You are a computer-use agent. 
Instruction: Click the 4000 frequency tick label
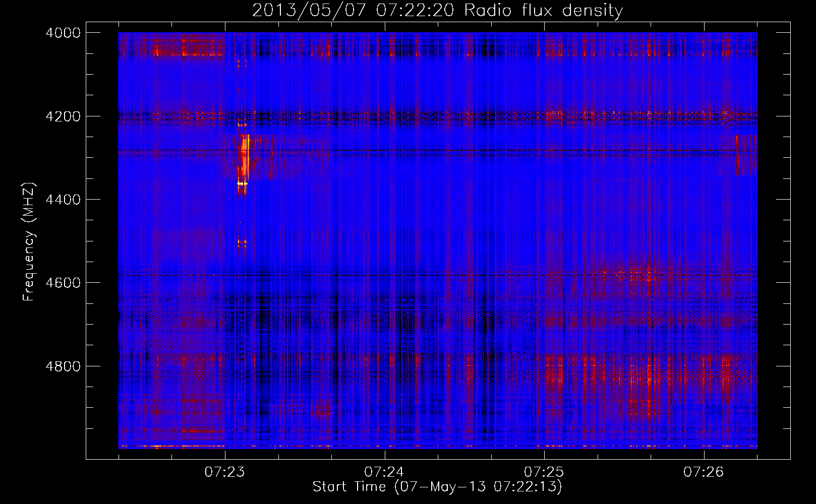click(x=63, y=33)
